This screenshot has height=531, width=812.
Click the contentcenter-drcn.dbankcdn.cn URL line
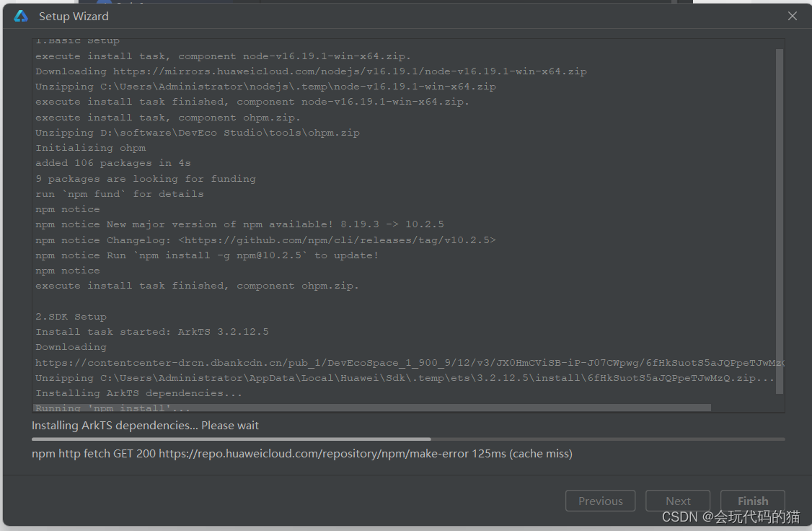[x=410, y=363]
